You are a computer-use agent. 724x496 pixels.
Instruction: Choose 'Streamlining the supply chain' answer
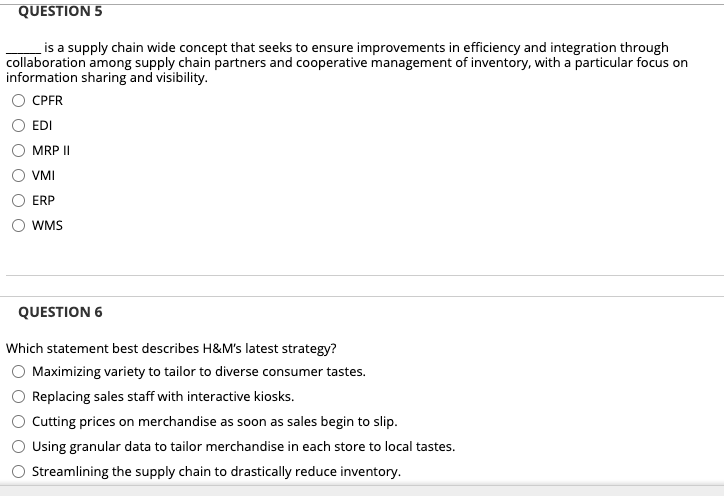click(x=18, y=471)
